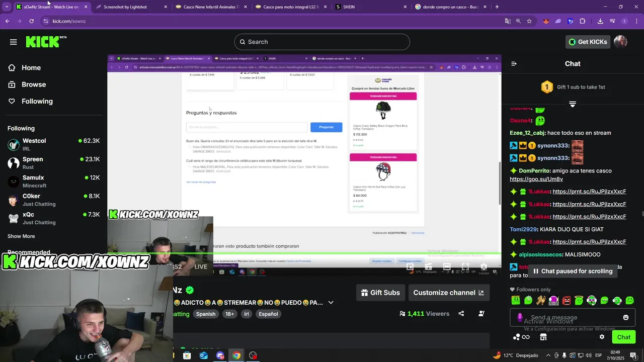Open the Chrome media control icon
The width and height of the screenshot is (644, 362).
click(612, 21)
